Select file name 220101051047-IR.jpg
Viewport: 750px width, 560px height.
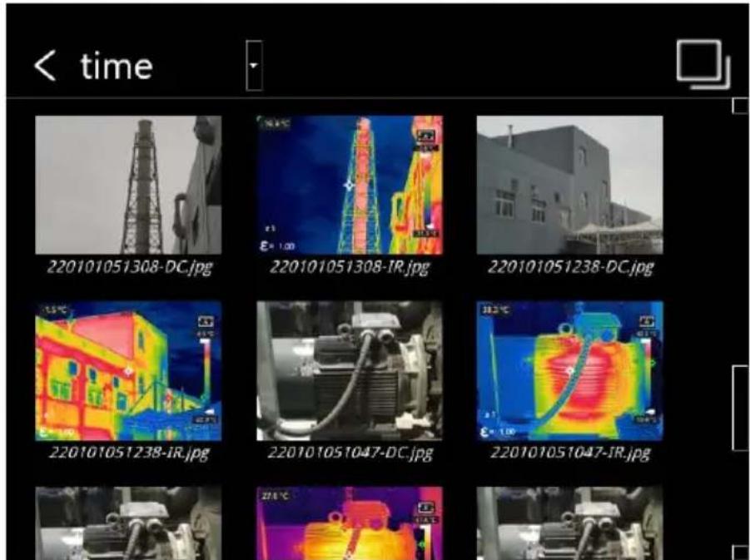[x=570, y=453]
